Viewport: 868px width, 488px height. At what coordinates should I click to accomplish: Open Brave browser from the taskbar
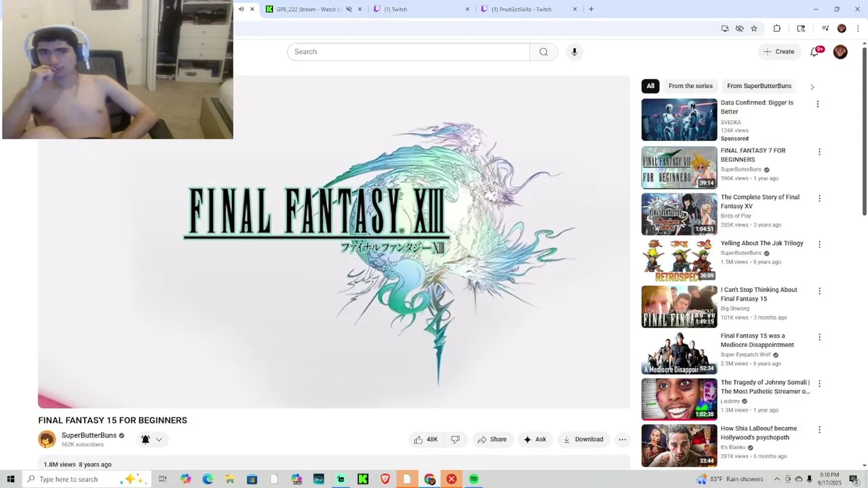385,479
